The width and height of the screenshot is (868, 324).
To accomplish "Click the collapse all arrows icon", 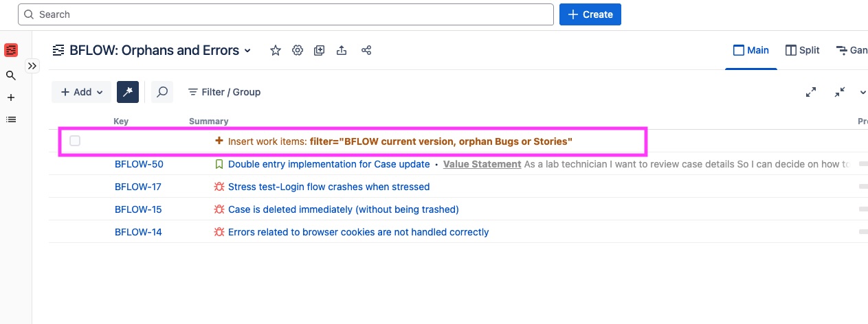I will [x=840, y=92].
